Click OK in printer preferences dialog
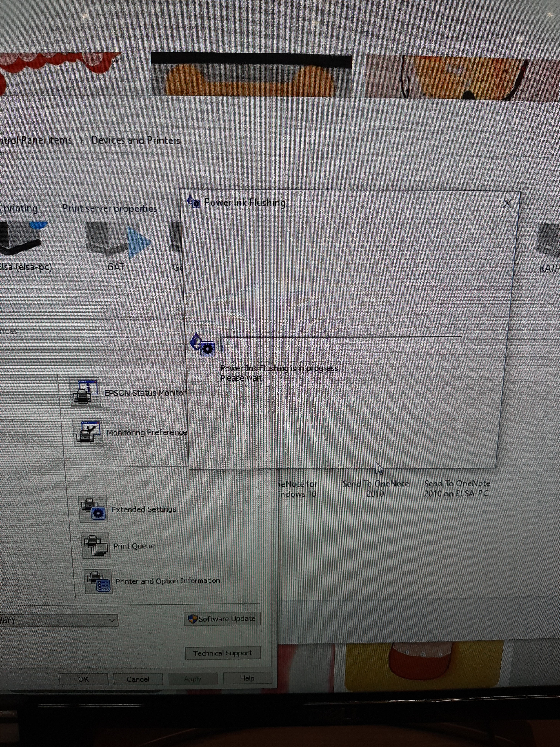 tap(83, 679)
